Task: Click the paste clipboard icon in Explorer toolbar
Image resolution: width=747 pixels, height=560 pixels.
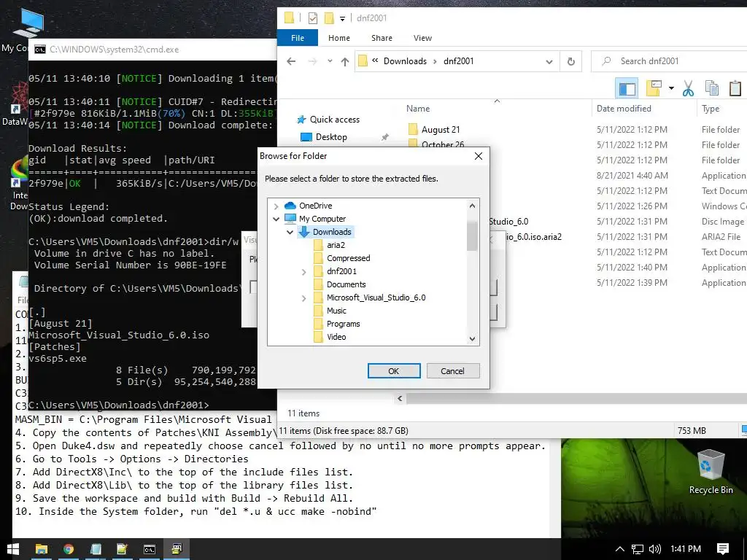Action: [735, 88]
